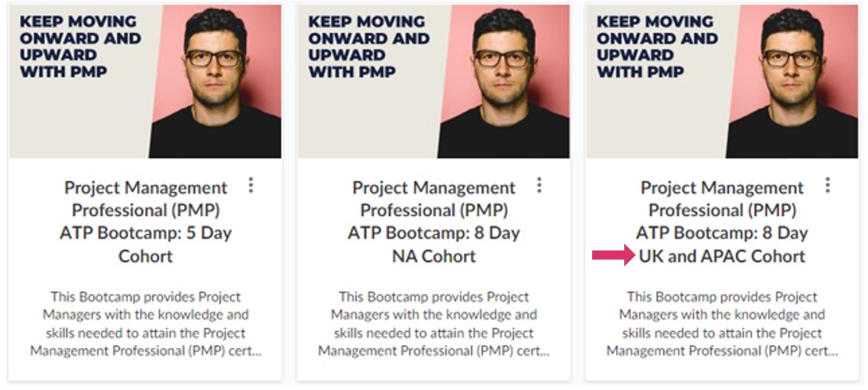Click the empty space below the 5 Day Cohort description

(x=145, y=369)
